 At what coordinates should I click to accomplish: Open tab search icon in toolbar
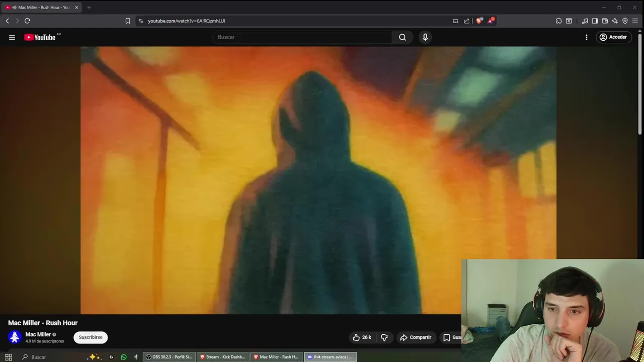[569, 21]
